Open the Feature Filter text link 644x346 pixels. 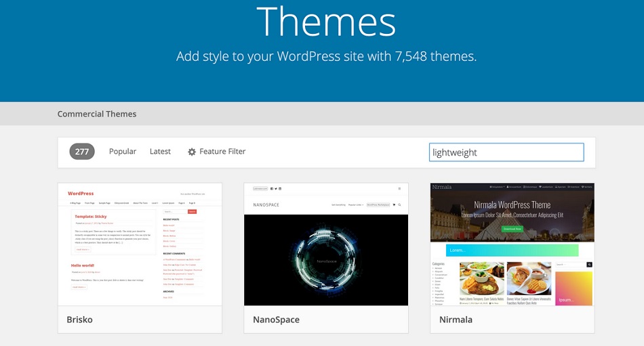222,152
